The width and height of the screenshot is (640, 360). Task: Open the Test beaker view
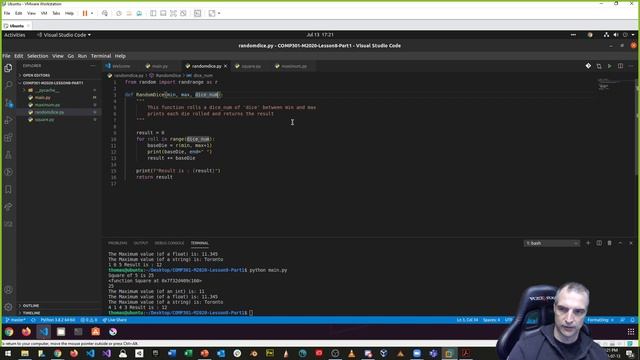[8, 155]
